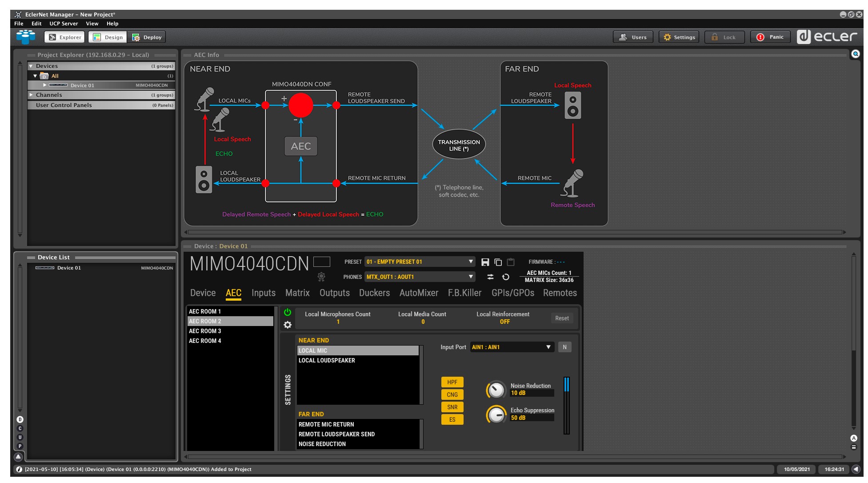This screenshot has width=868, height=483.
Task: Toggle AEC room power button
Action: (288, 312)
